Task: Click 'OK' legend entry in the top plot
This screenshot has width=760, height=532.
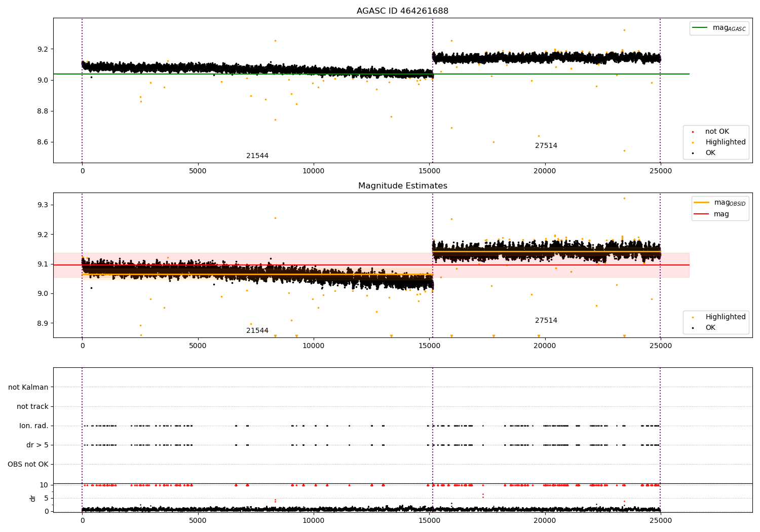Action: click(x=710, y=153)
